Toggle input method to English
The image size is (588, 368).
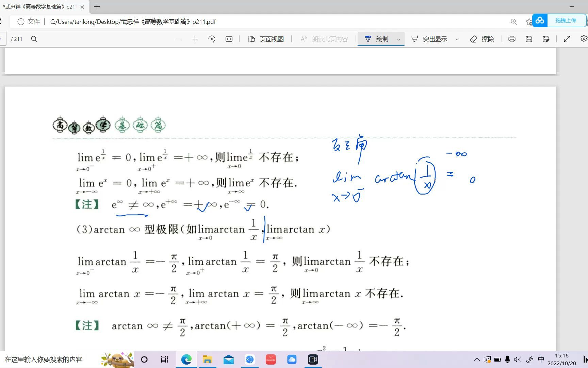[541, 359]
